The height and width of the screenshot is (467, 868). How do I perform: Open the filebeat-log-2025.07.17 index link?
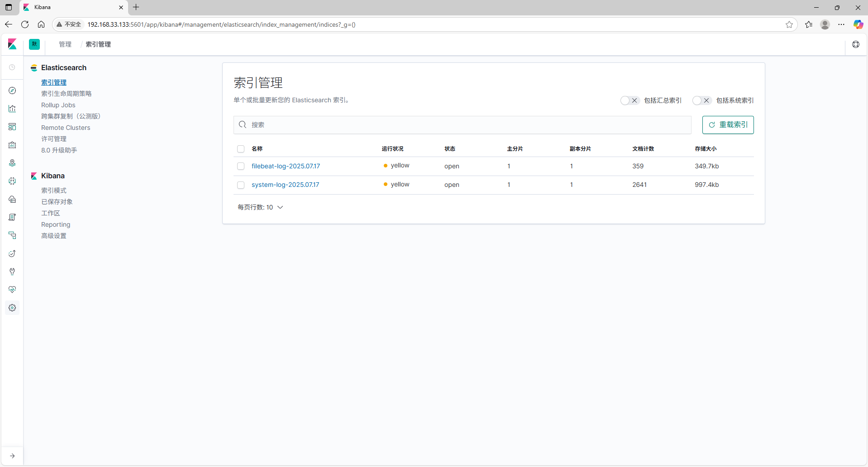pyautogui.click(x=286, y=166)
